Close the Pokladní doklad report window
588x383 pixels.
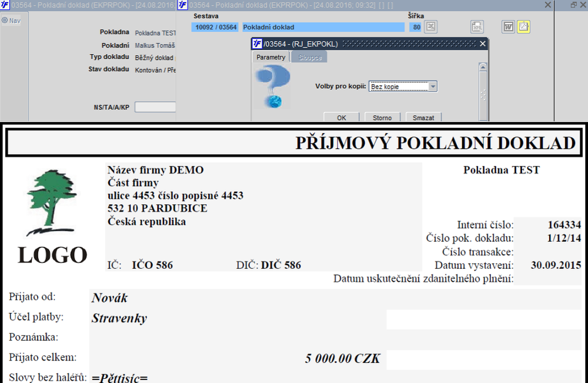click(x=547, y=5)
